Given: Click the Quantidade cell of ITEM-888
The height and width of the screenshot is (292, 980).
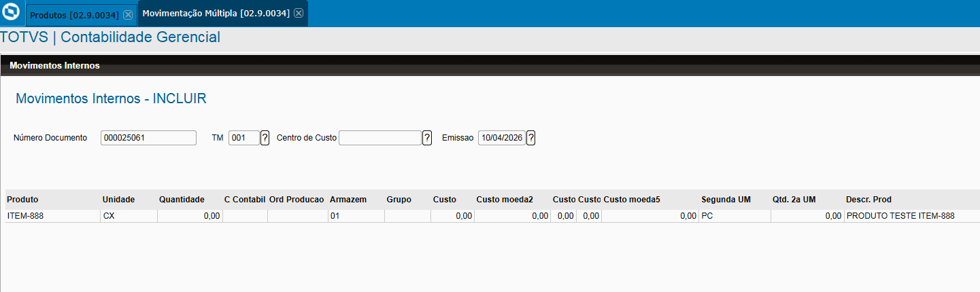Looking at the screenshot, I should (x=190, y=216).
